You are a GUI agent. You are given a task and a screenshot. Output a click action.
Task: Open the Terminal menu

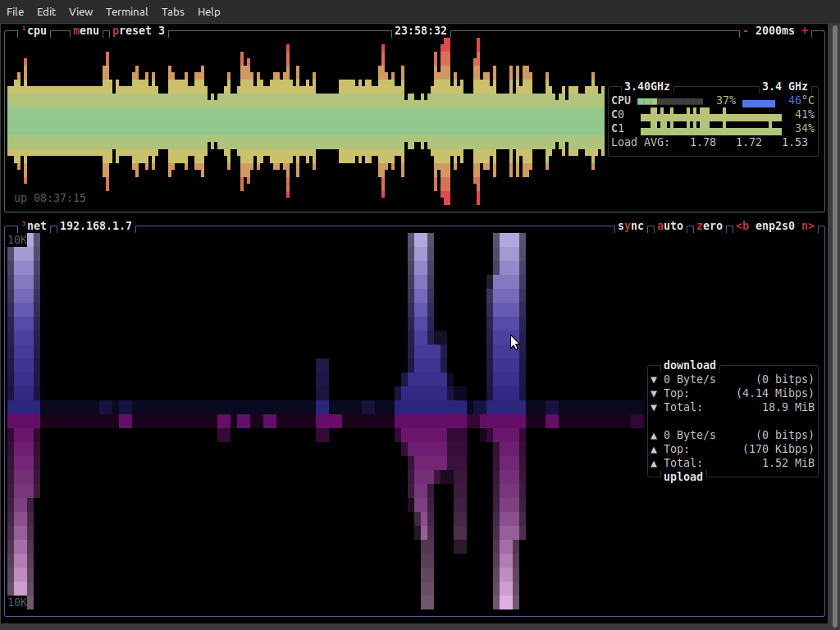(127, 11)
